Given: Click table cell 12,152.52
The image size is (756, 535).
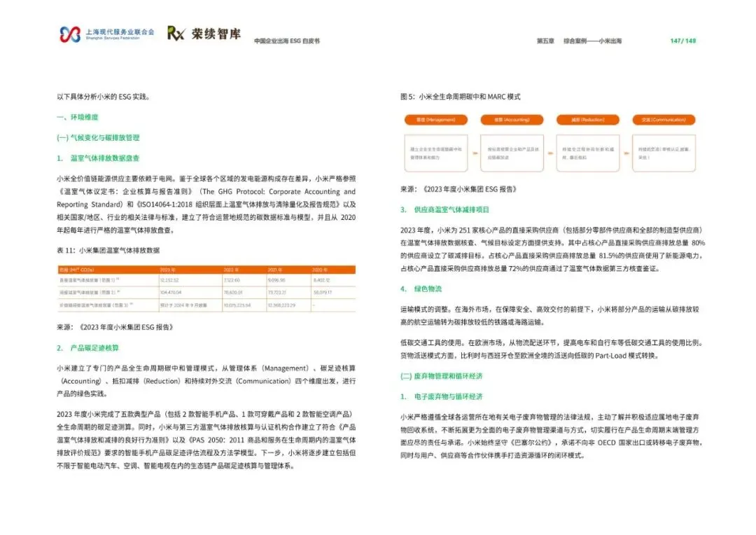Looking at the screenshot, I should point(169,280).
